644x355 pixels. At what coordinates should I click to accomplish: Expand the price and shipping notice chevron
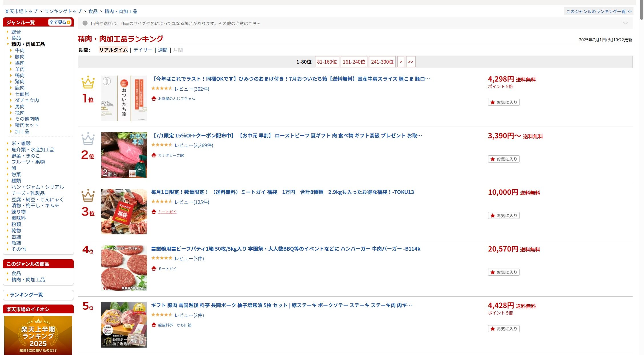625,23
